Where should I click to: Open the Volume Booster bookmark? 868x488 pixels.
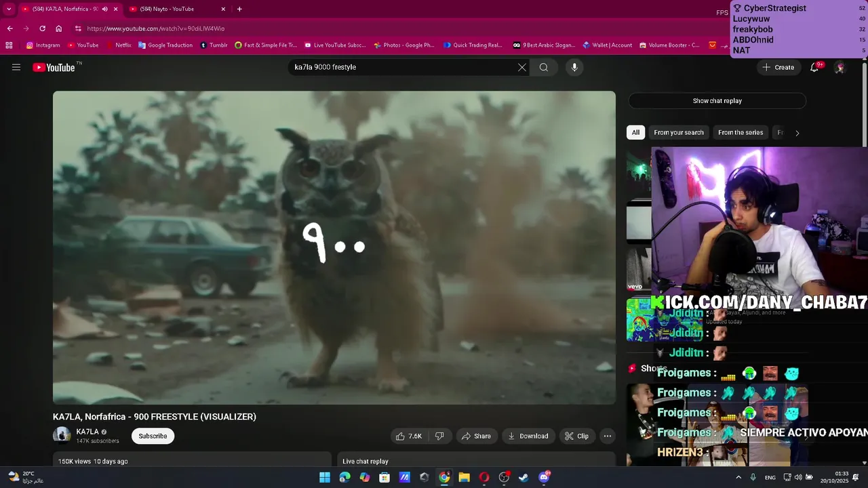tap(669, 45)
